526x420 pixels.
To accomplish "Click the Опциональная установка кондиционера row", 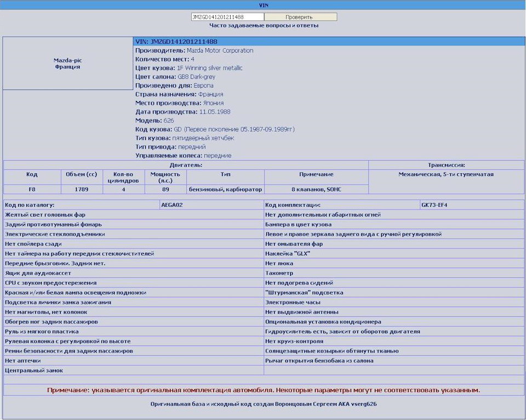I will click(394, 322).
